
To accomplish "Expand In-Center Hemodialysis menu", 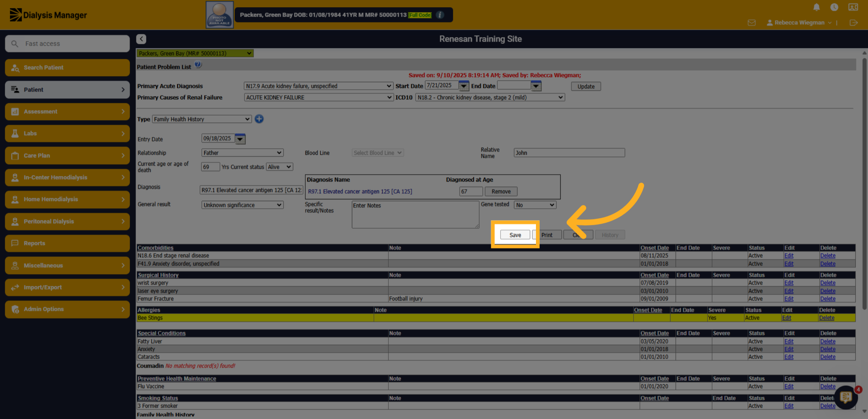I will 67,178.
